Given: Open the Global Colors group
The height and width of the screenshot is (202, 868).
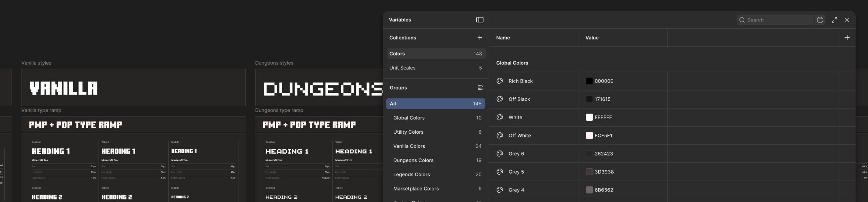Looking at the screenshot, I should (436, 118).
